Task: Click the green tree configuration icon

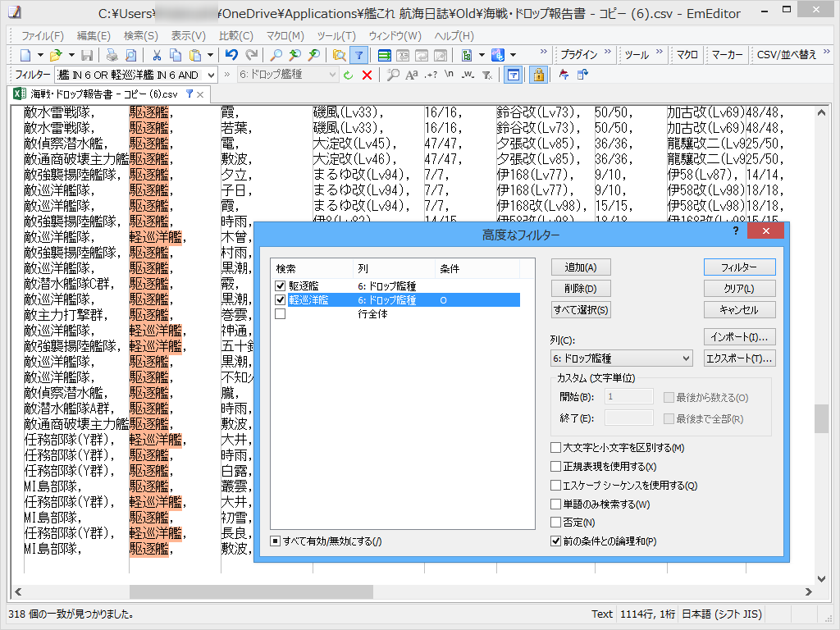Action: point(467,55)
